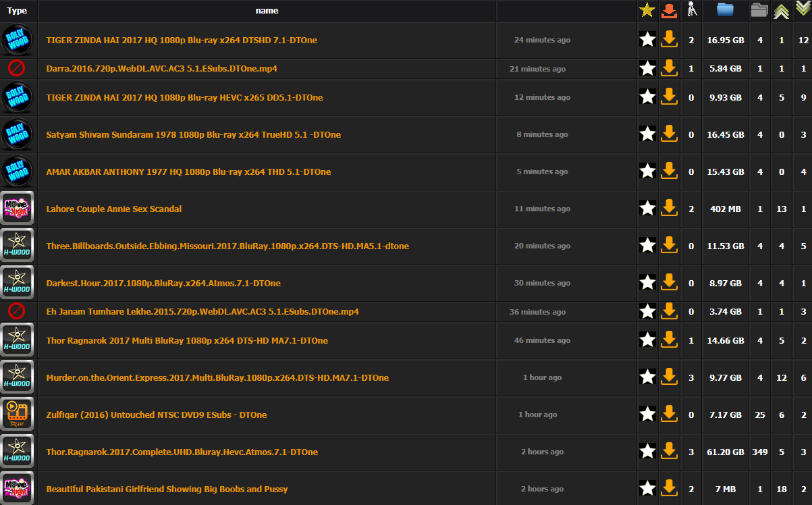Screen dimensions: 812x505
Task: Download Three Billboards Outside Ebbing Missouri torrent
Action: pos(669,246)
